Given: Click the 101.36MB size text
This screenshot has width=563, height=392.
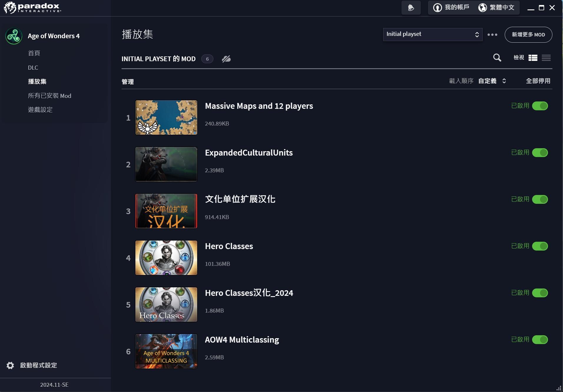Looking at the screenshot, I should coord(217,264).
